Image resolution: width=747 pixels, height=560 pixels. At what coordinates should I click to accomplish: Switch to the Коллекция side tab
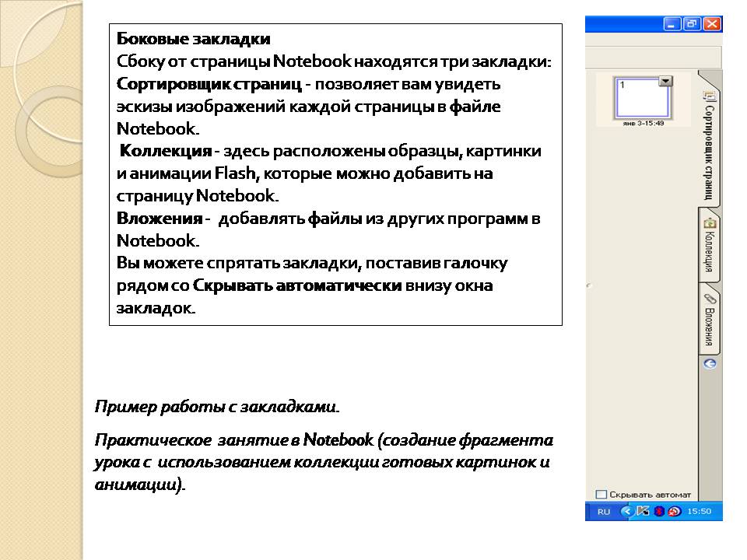710,244
